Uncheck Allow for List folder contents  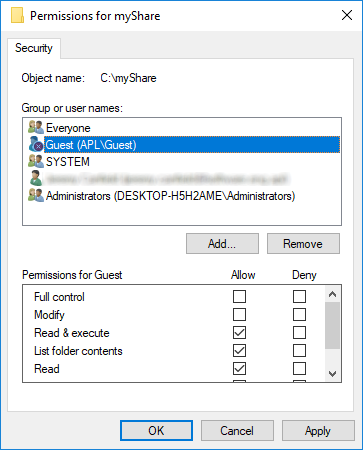pos(239,351)
